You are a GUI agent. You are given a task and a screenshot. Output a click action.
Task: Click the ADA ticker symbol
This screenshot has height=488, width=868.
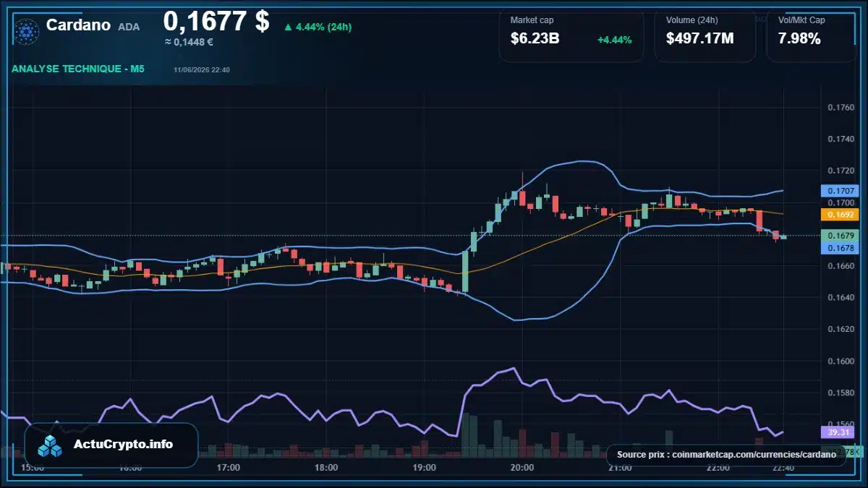pos(129,27)
